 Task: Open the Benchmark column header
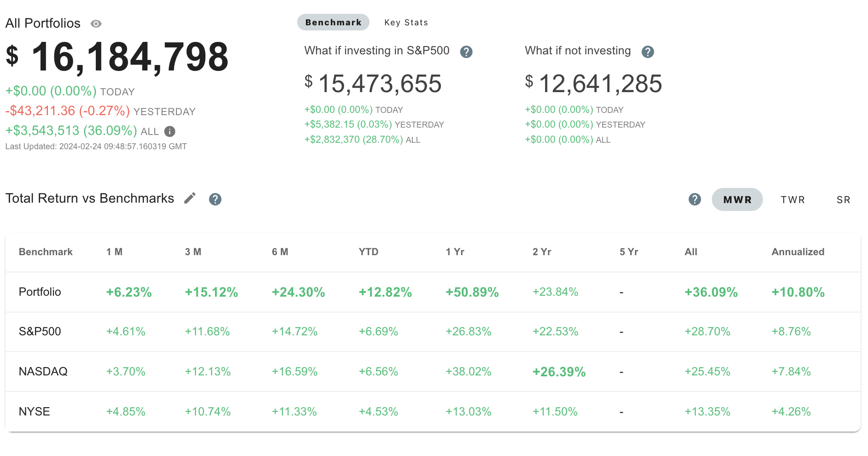(45, 251)
